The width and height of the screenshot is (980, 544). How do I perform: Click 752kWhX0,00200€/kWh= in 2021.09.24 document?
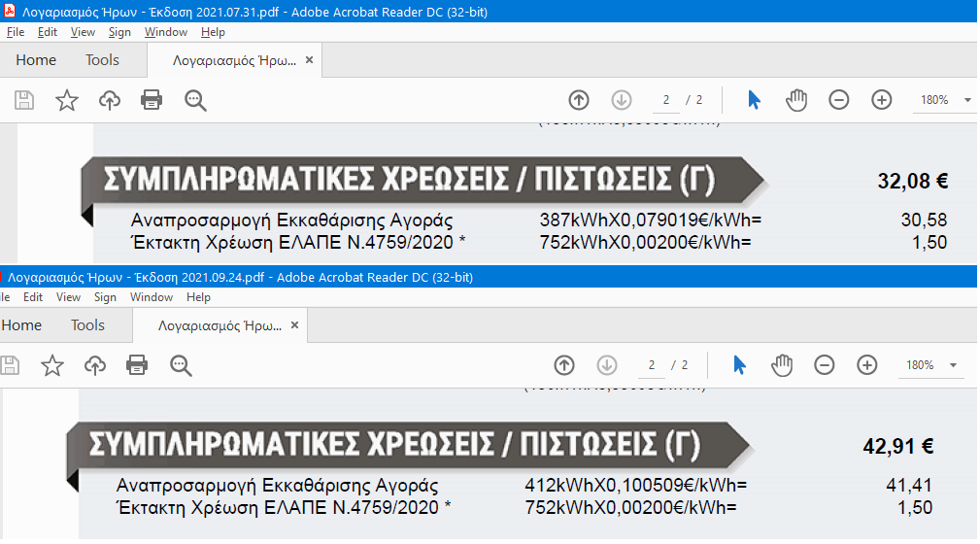point(630,507)
